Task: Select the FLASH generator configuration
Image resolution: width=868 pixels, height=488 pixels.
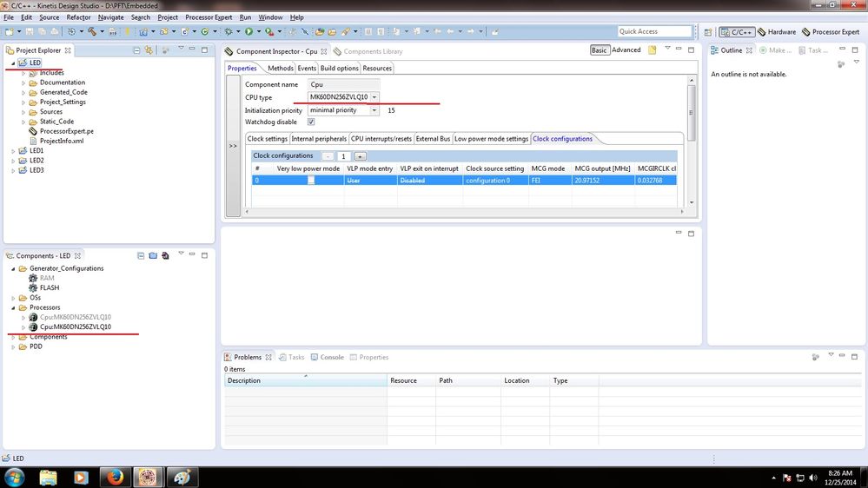Action: 50,287
